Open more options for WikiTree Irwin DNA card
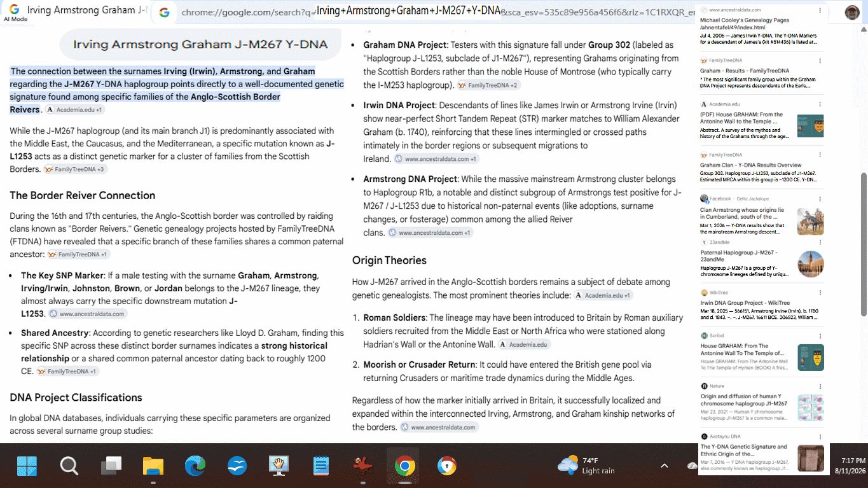 pyautogui.click(x=819, y=293)
